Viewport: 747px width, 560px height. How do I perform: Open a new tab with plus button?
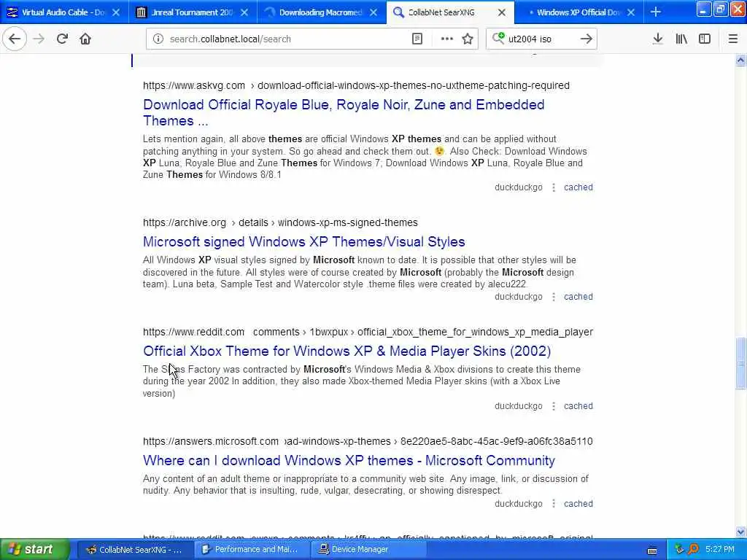pyautogui.click(x=656, y=12)
